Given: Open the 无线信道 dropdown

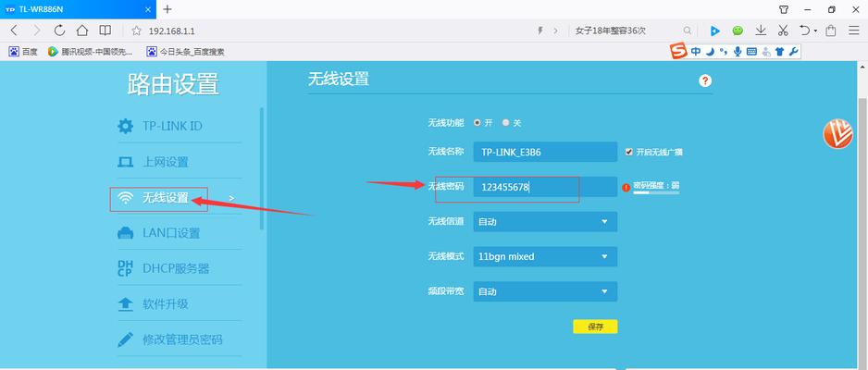Looking at the screenshot, I should 545,222.
